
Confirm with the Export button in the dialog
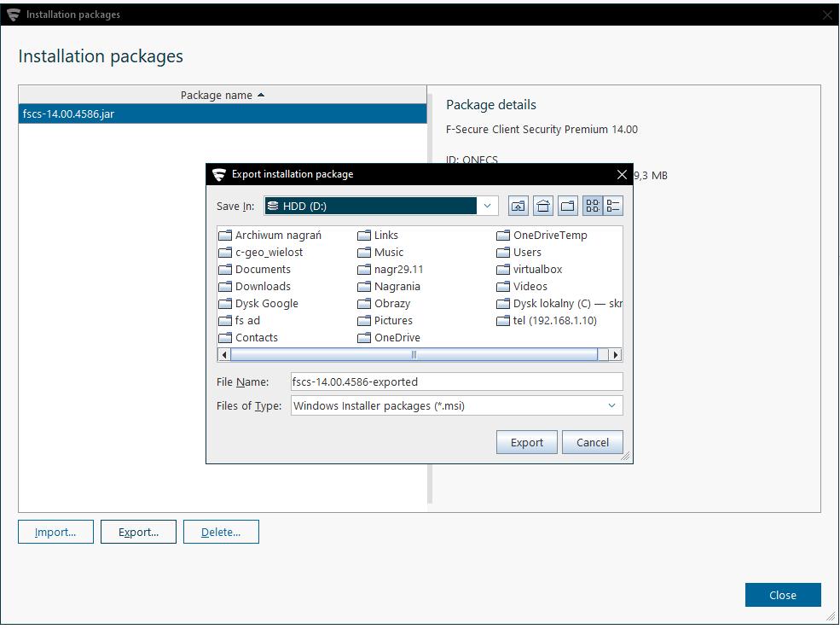click(527, 442)
